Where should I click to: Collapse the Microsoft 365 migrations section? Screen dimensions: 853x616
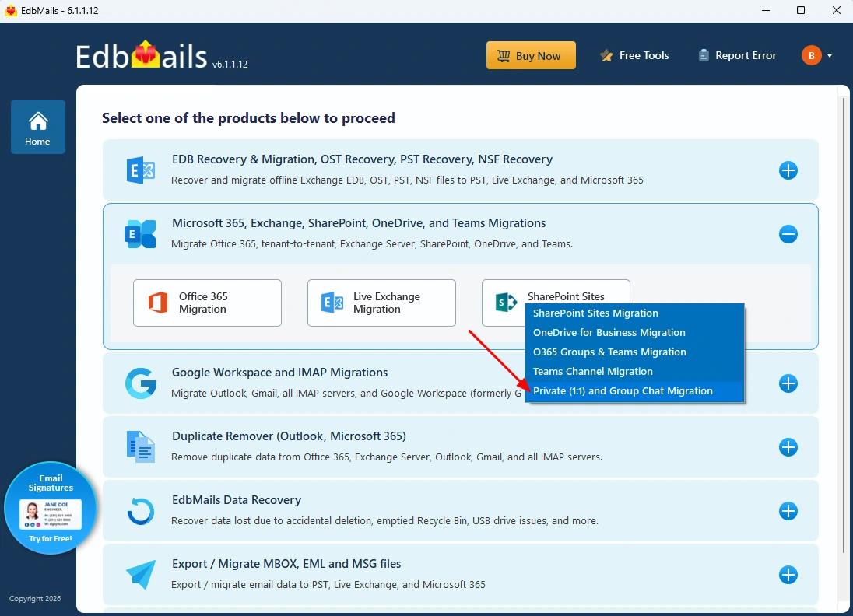(x=788, y=234)
